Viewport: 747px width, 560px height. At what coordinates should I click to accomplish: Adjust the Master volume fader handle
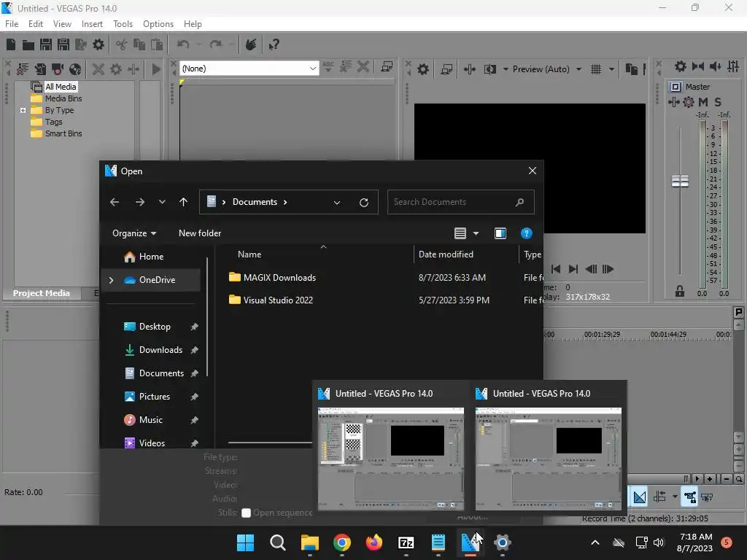click(x=680, y=181)
